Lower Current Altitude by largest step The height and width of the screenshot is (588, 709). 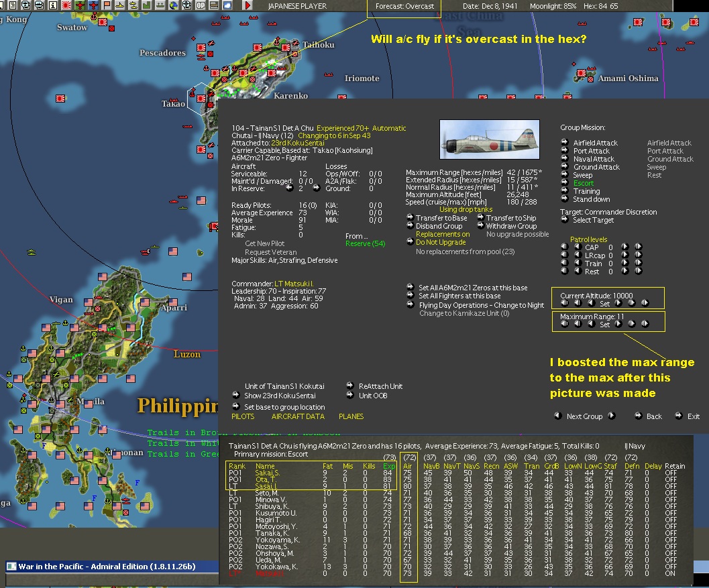tap(564, 303)
